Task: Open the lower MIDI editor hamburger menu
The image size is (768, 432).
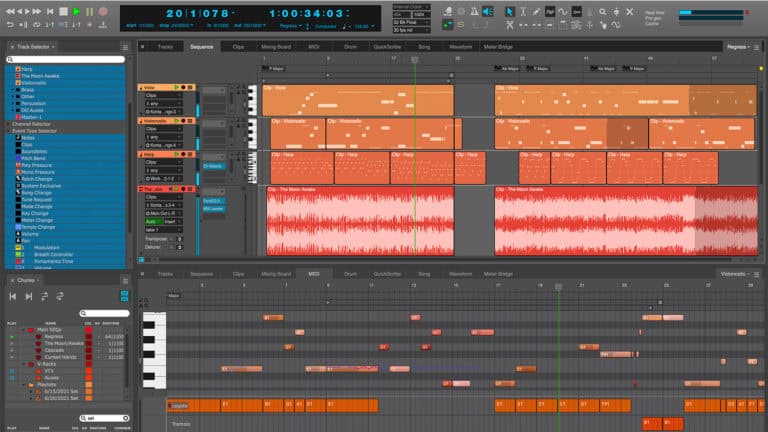Action: 757,274
